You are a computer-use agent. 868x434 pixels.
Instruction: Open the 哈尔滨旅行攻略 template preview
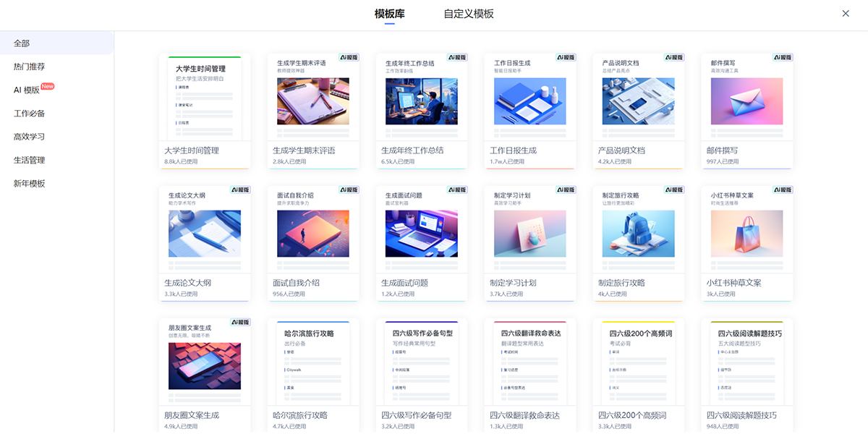click(x=312, y=362)
